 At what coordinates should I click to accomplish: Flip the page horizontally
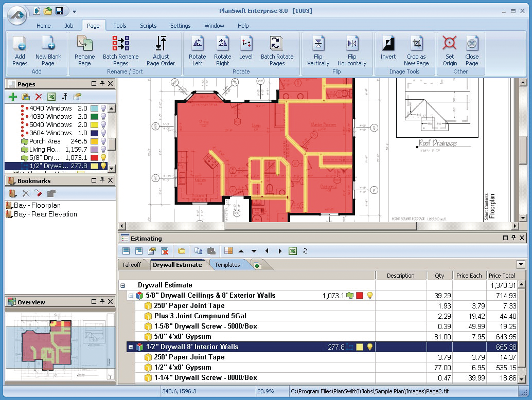coord(352,51)
